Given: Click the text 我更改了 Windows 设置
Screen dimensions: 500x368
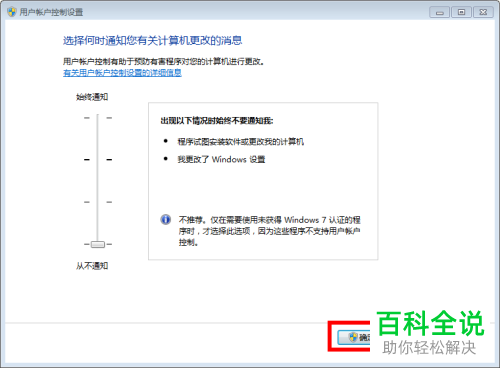Looking at the screenshot, I should pyautogui.click(x=221, y=159).
